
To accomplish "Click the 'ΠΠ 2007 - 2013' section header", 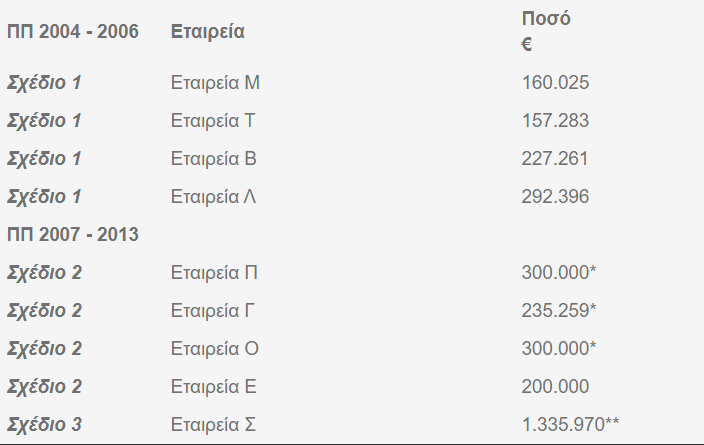I will (x=73, y=234).
